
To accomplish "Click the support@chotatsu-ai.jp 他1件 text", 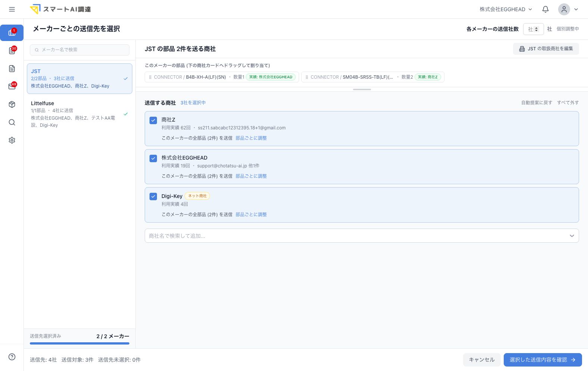I will pos(228,166).
